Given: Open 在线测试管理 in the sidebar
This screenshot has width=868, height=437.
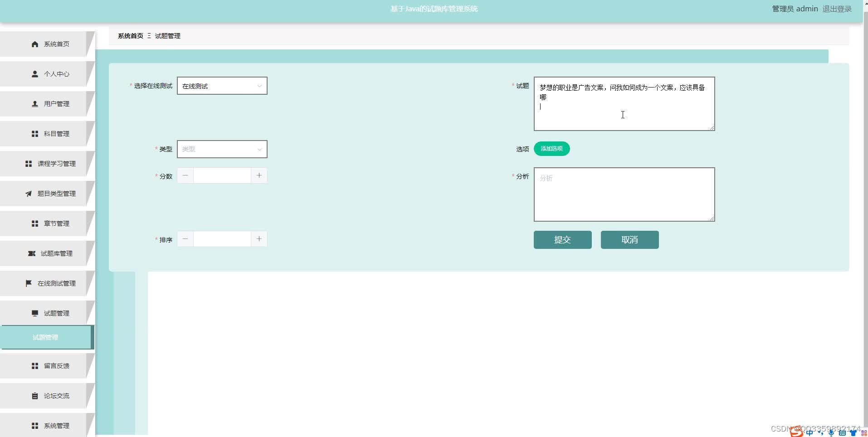Looking at the screenshot, I should click(47, 283).
